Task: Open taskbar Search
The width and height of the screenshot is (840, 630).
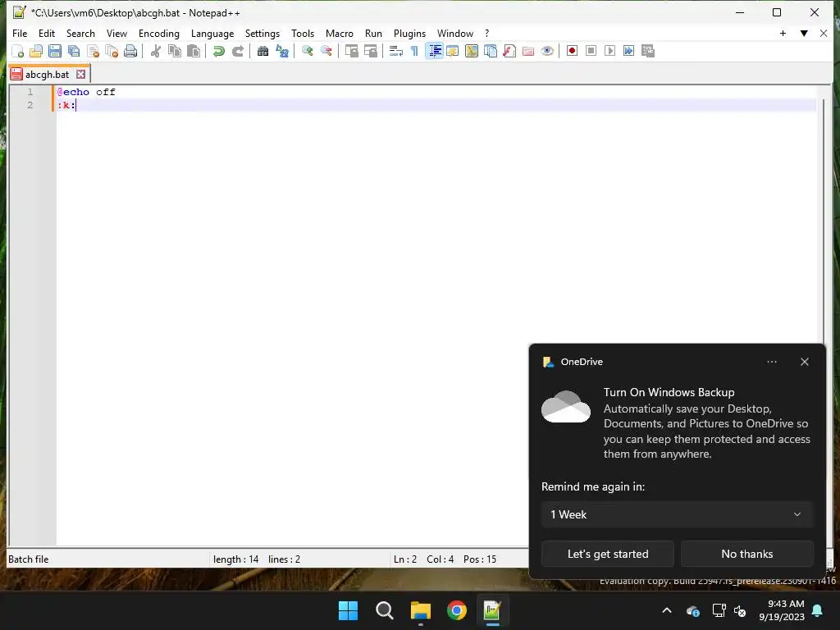Action: 384,610
